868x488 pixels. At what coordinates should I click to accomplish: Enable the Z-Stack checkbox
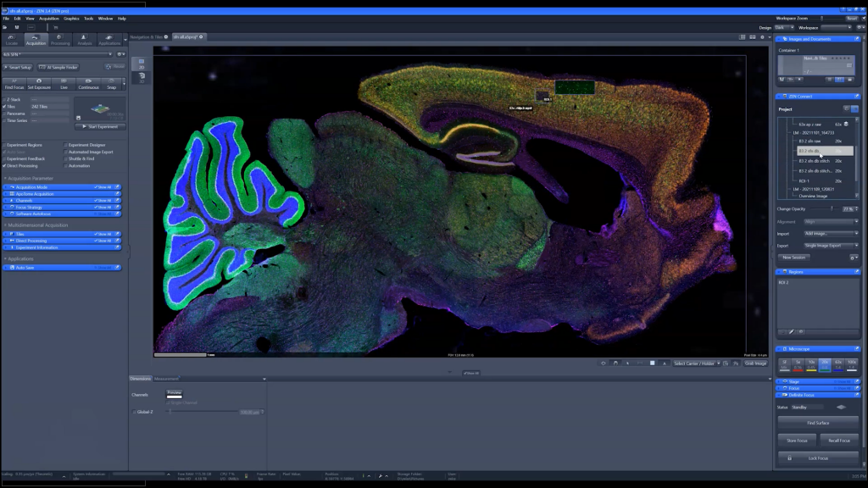(x=5, y=100)
